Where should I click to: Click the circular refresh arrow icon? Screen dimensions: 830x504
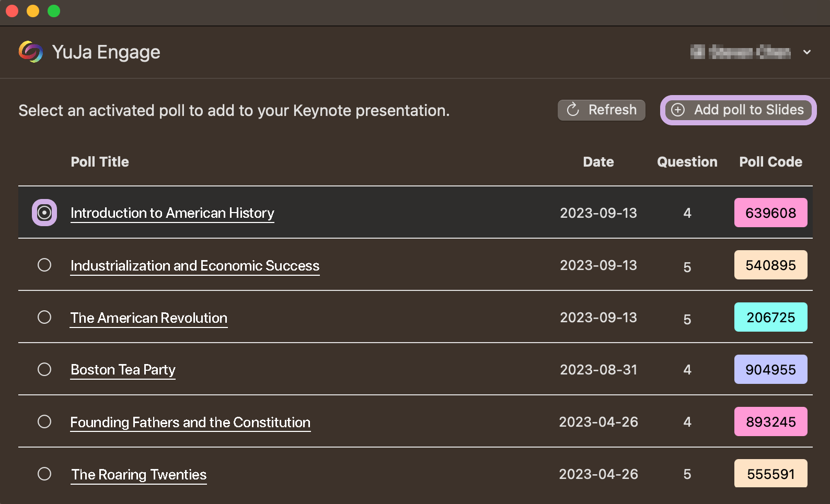[x=573, y=109]
